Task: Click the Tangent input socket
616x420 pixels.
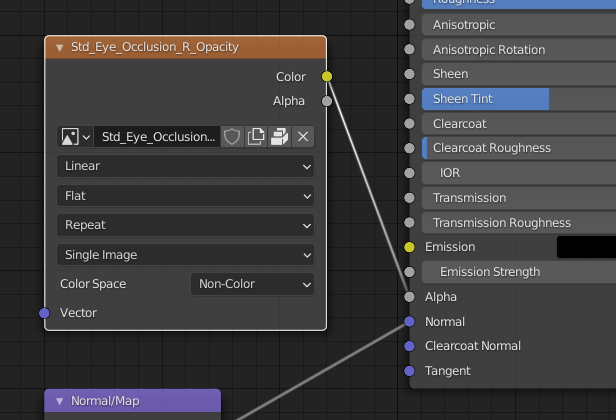Action: 409,371
